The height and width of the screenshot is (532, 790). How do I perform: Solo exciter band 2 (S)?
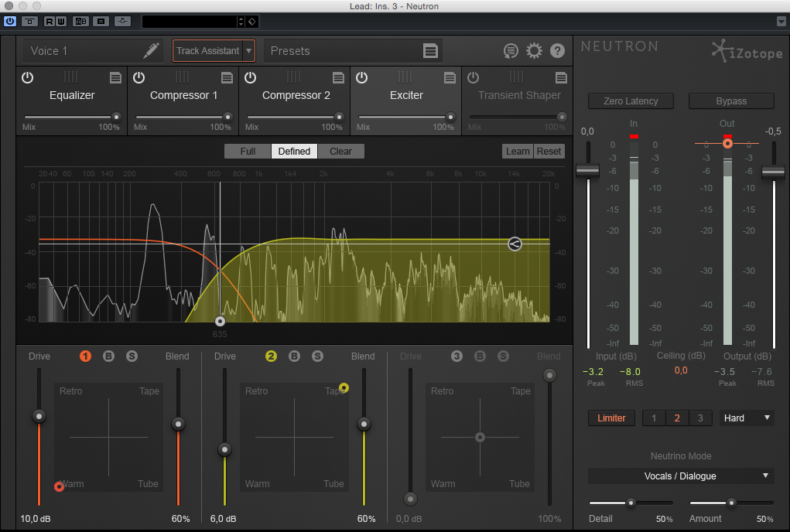click(317, 356)
